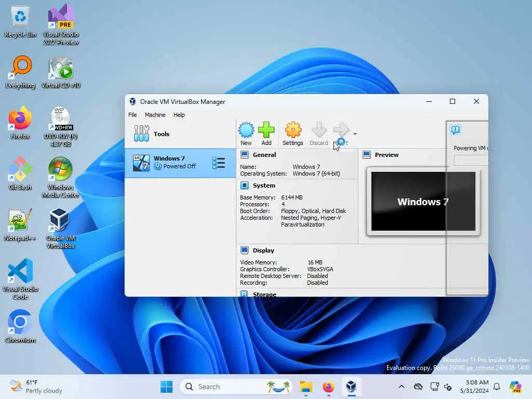
Task: Click the Video Memory 16 MB value
Action: (x=315, y=262)
